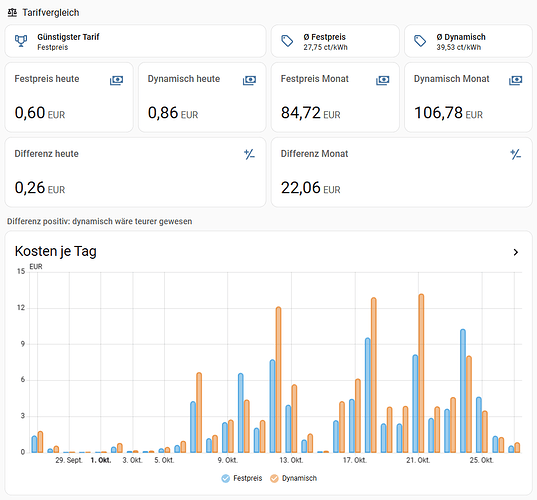Toggle the Festpreis series in chart legend
The width and height of the screenshot is (537, 500).
[242, 478]
